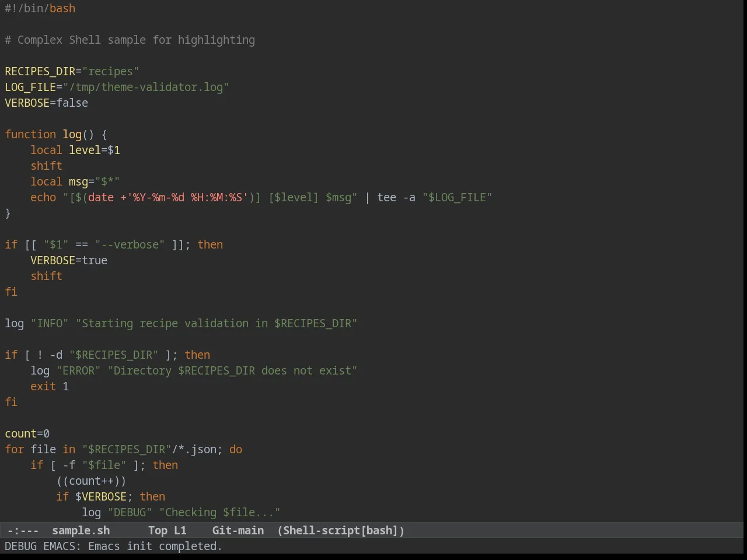Click the comment 'Complex Shell sample for highlighting'
Viewport: 747px width, 560px height.
coord(130,40)
